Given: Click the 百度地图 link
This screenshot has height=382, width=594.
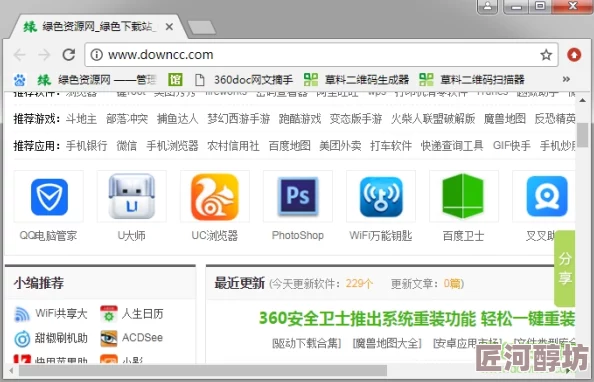Looking at the screenshot, I should pyautogui.click(x=289, y=146).
